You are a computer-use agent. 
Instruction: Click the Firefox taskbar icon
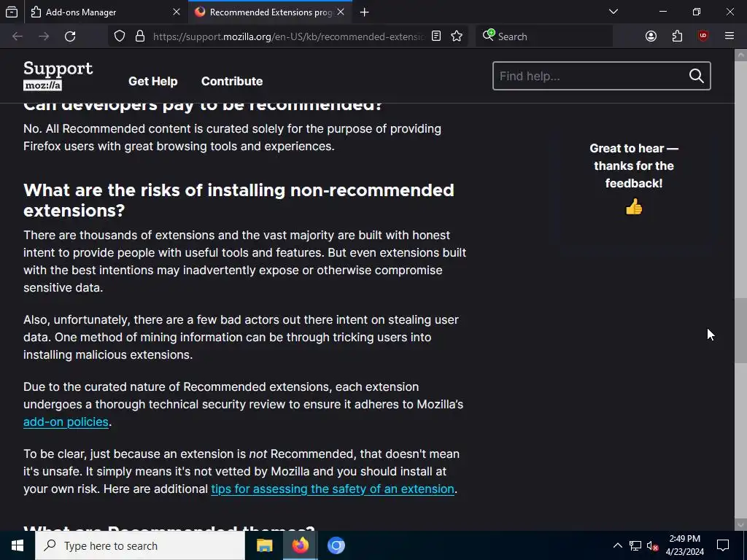(300, 545)
